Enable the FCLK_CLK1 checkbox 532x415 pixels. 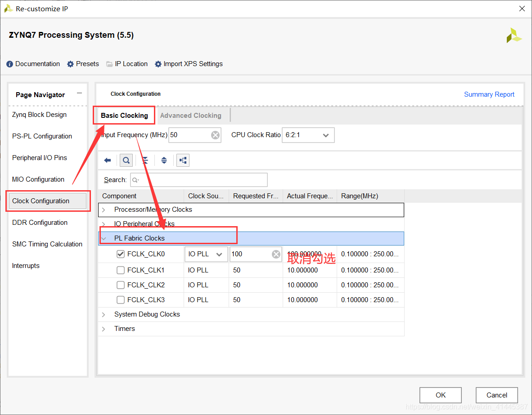coord(121,270)
